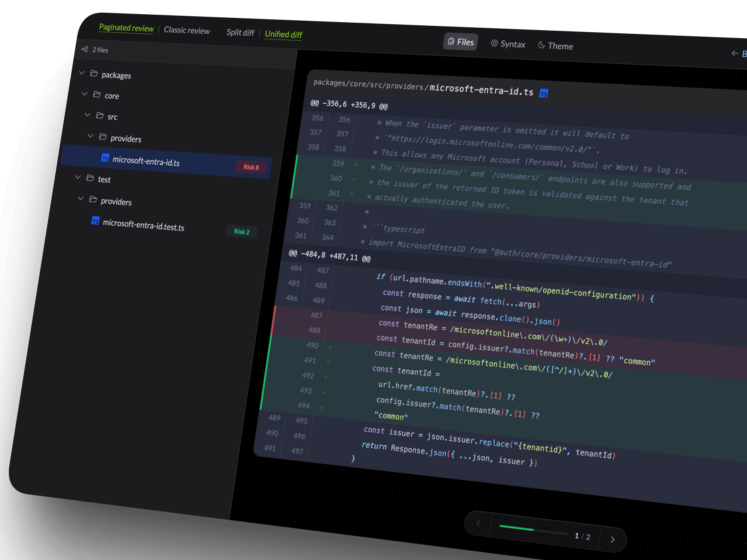
Task: Click the core folder icon
Action: (x=97, y=94)
